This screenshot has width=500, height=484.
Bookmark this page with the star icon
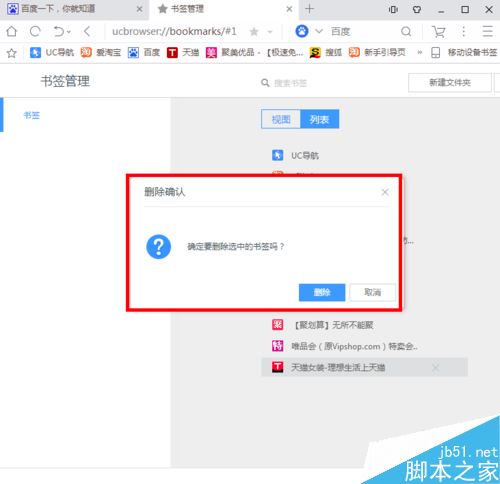tap(254, 32)
